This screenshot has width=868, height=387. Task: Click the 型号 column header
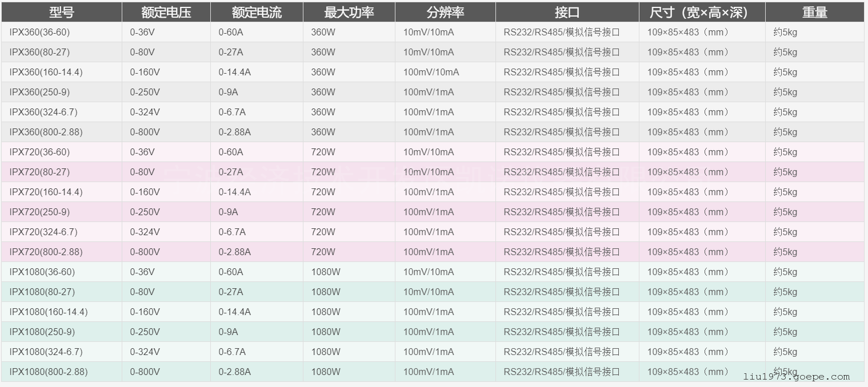[62, 13]
